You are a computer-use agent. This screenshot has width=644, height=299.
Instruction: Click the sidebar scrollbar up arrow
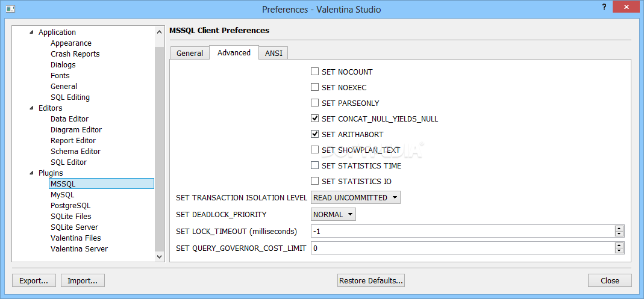click(160, 32)
